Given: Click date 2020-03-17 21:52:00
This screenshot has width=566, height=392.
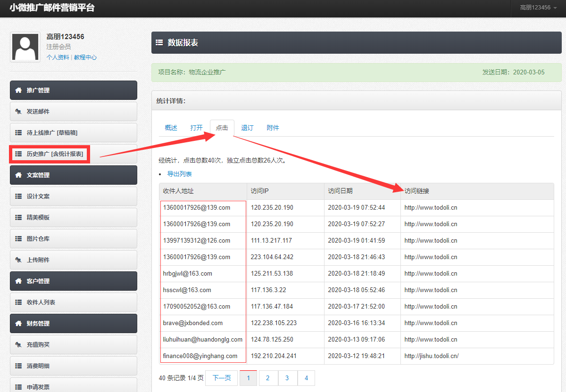Looking at the screenshot, I should click(357, 307).
